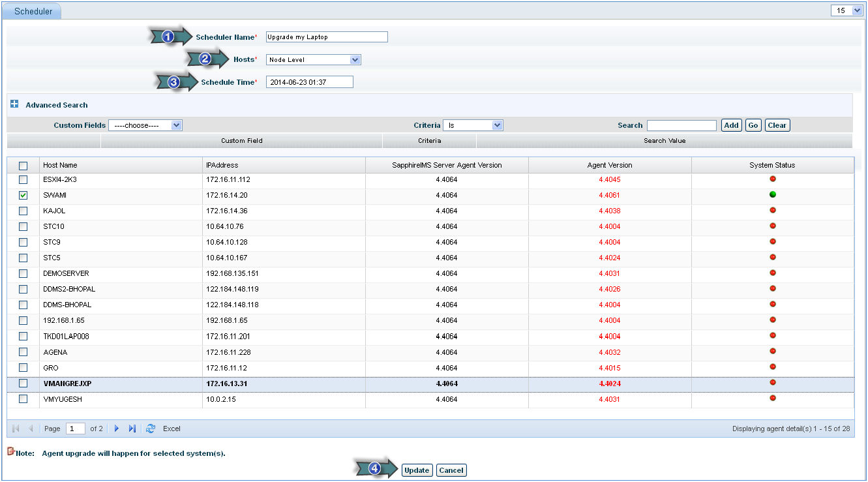
Task: Open the Hosts Node Level dropdown
Action: tap(314, 59)
